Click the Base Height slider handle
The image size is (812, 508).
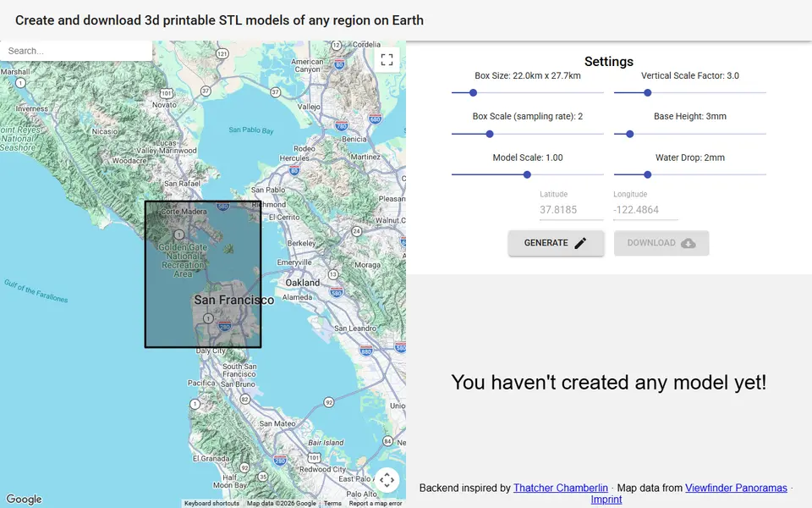[x=629, y=134]
